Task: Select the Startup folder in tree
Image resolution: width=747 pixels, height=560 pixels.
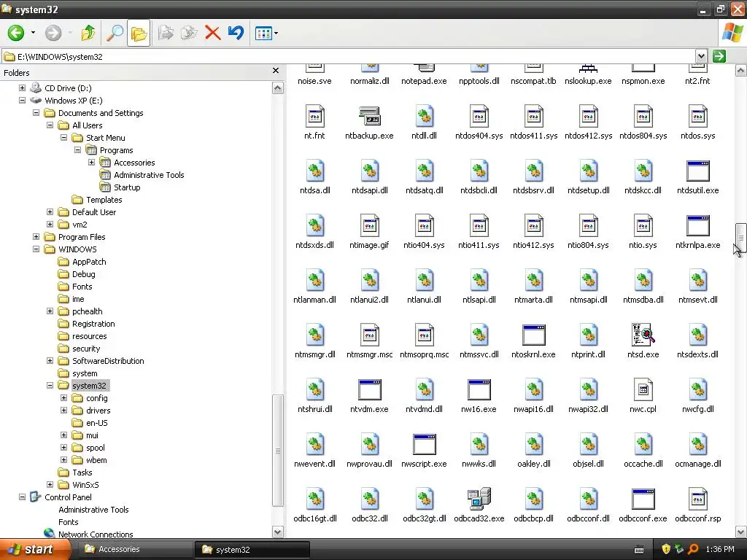Action: coord(127,187)
